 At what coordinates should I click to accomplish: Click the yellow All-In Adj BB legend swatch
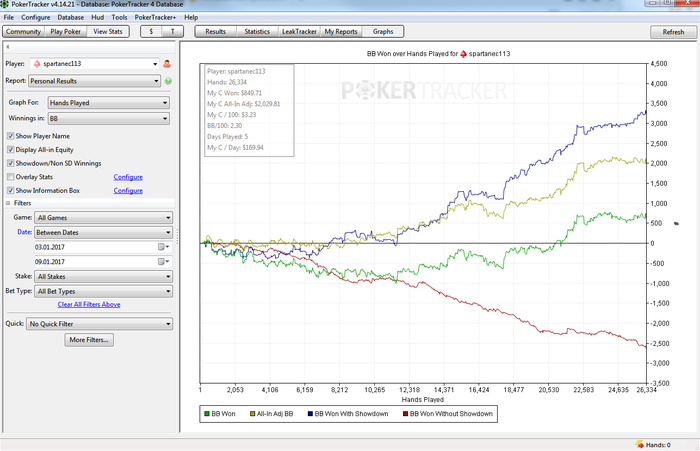click(x=252, y=414)
